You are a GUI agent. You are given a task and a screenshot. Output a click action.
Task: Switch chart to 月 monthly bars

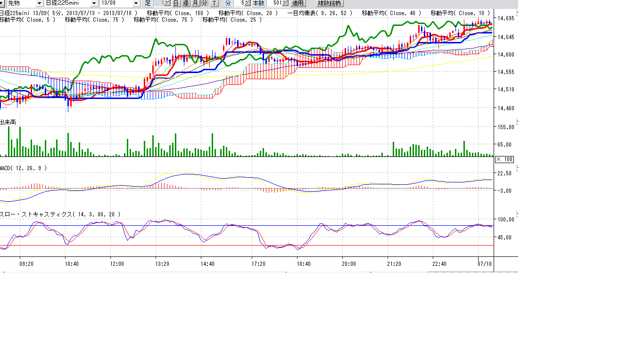tap(195, 3)
